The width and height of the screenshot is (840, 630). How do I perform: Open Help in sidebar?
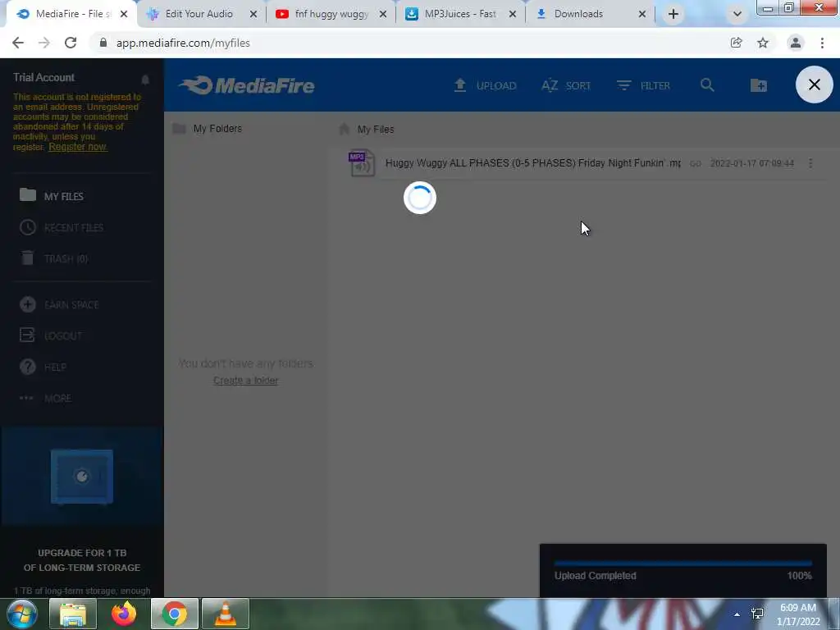(x=43, y=367)
